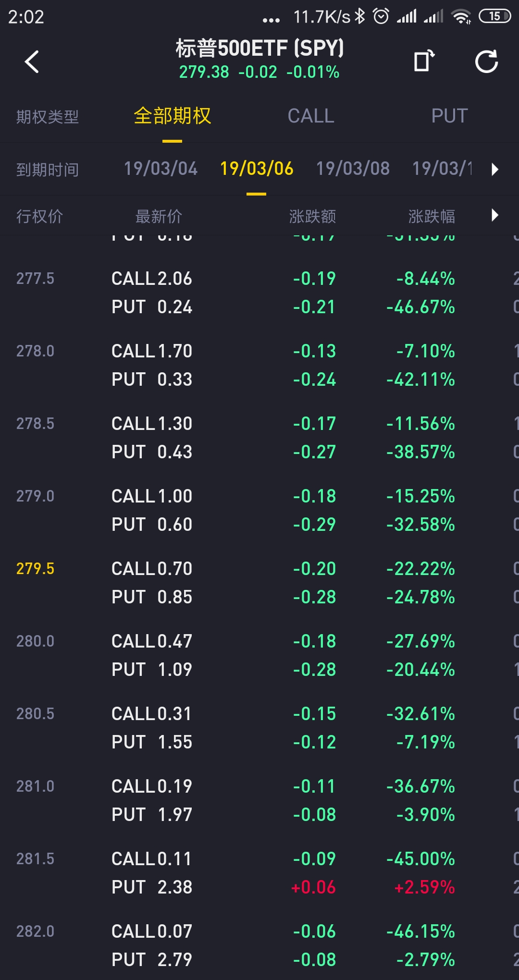Tap the alarm clock status icon
The width and height of the screenshot is (519, 980).
pyautogui.click(x=381, y=16)
